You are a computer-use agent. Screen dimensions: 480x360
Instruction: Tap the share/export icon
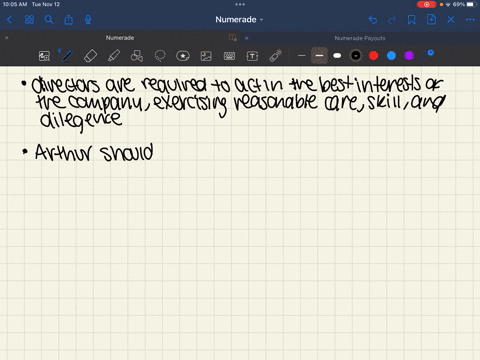point(68,20)
